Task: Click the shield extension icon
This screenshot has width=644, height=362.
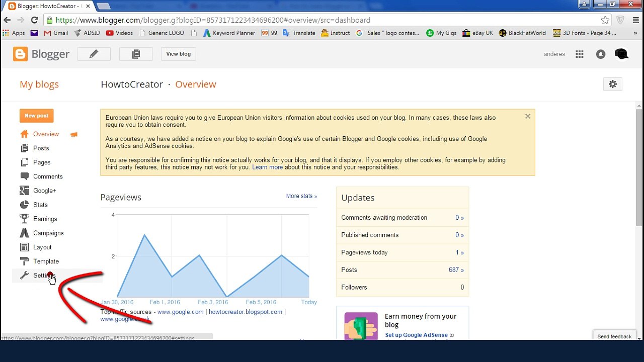Action: pos(621,20)
